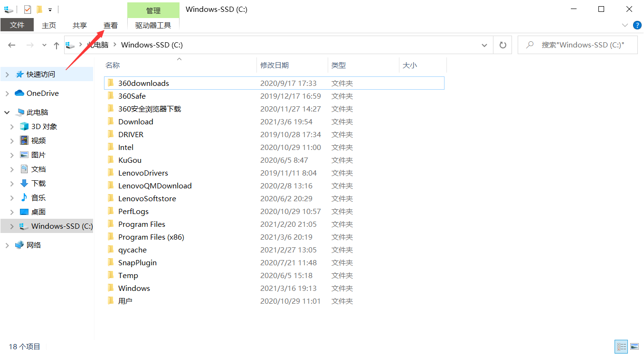
Task: Open the Help question mark icon
Action: tap(637, 25)
